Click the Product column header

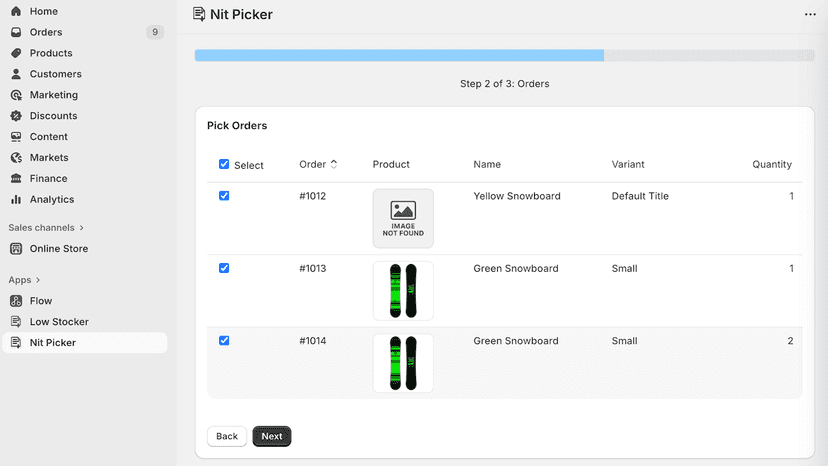(391, 164)
